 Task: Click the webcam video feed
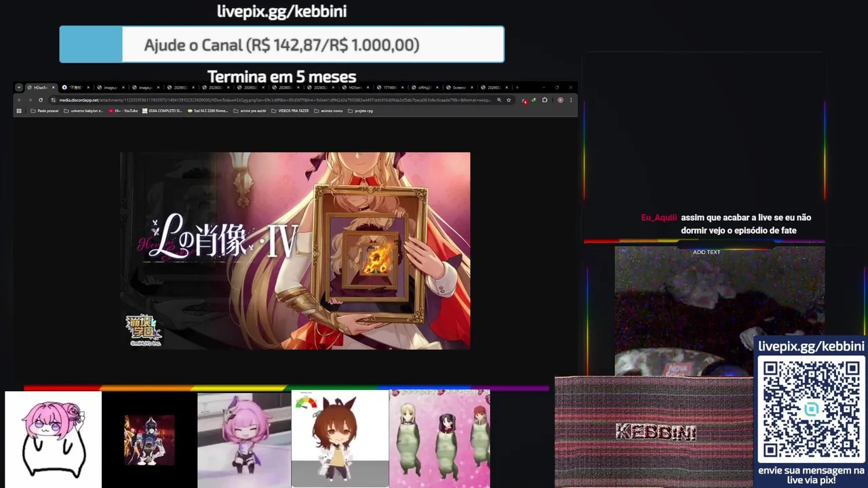point(719,311)
